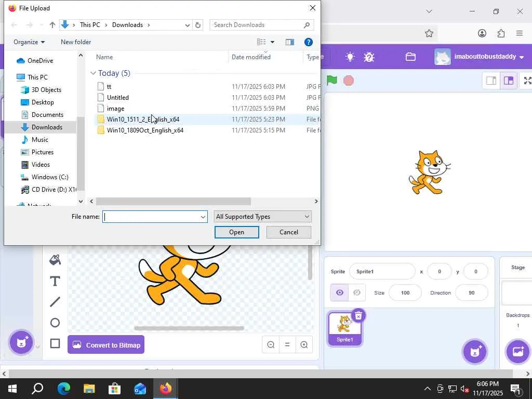Click the Choose a Sprite cat button
Screen dimensions: 532x399
(x=475, y=352)
